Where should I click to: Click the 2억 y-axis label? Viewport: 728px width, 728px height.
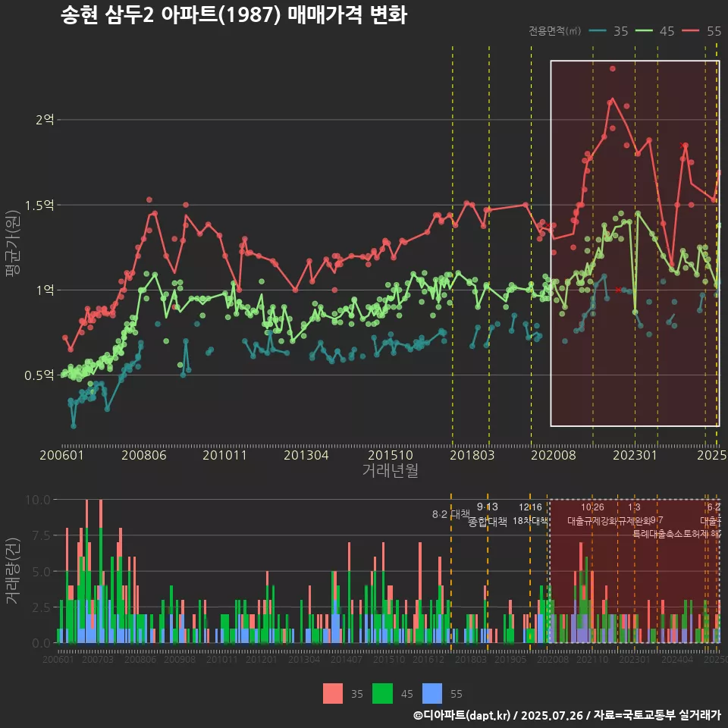[45, 120]
